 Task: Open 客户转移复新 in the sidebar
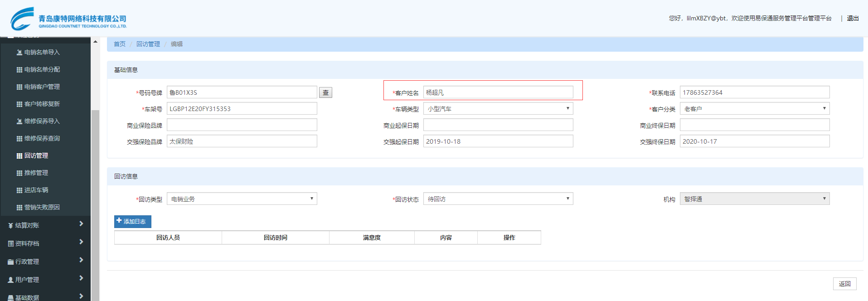(x=42, y=104)
